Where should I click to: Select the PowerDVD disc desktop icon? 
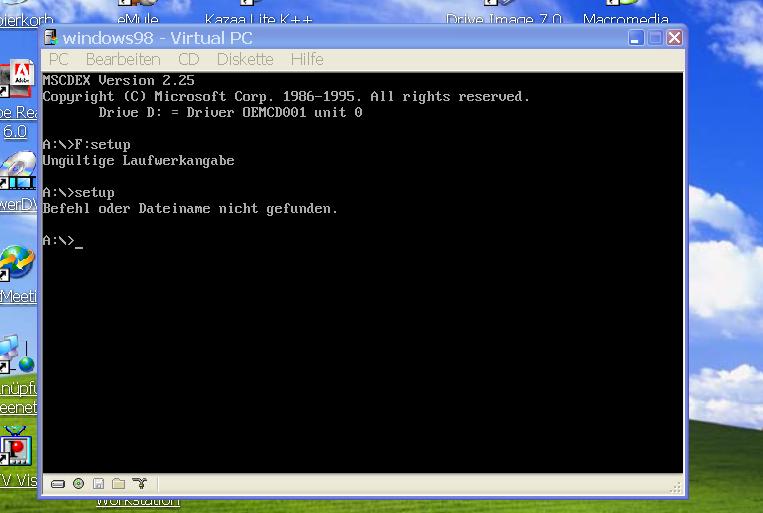point(18,170)
